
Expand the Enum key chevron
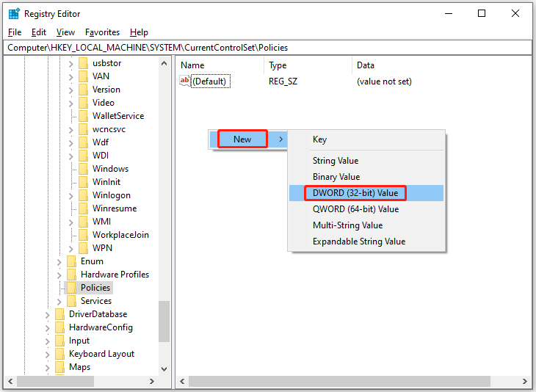coord(59,262)
